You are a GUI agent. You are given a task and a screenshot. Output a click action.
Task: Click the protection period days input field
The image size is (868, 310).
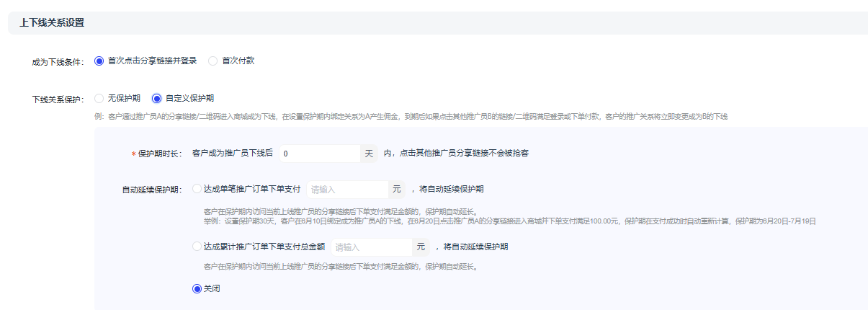tap(318, 154)
